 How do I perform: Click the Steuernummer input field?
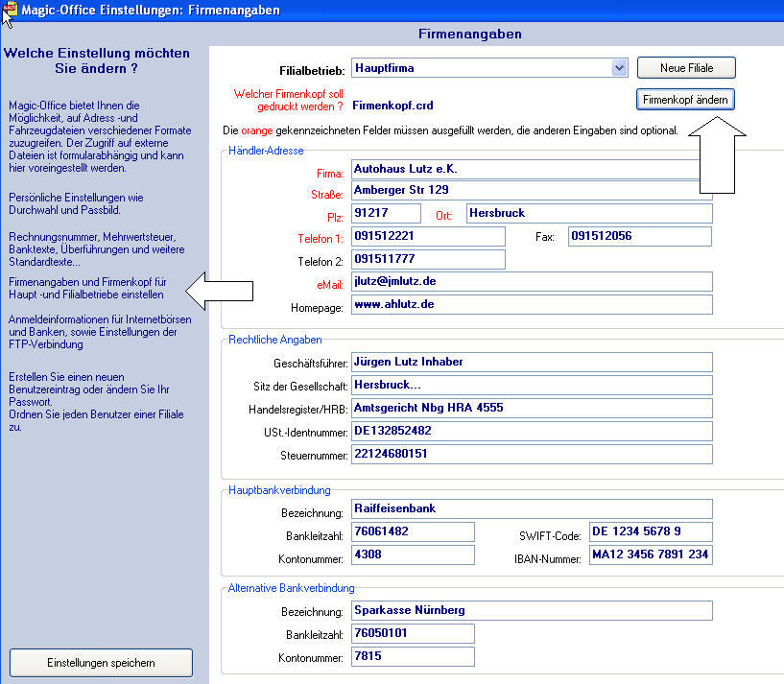pyautogui.click(x=532, y=454)
